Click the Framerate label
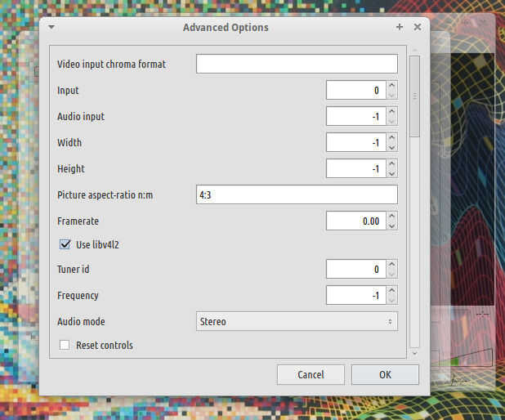 pyautogui.click(x=78, y=221)
